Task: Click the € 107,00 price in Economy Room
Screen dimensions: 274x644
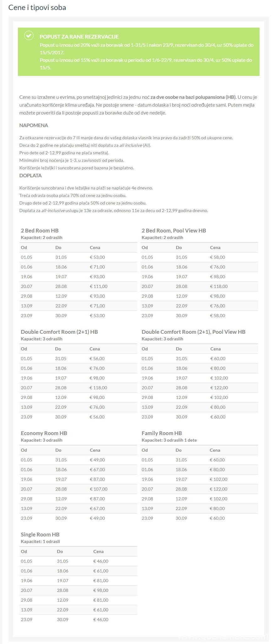Action: 99,489
